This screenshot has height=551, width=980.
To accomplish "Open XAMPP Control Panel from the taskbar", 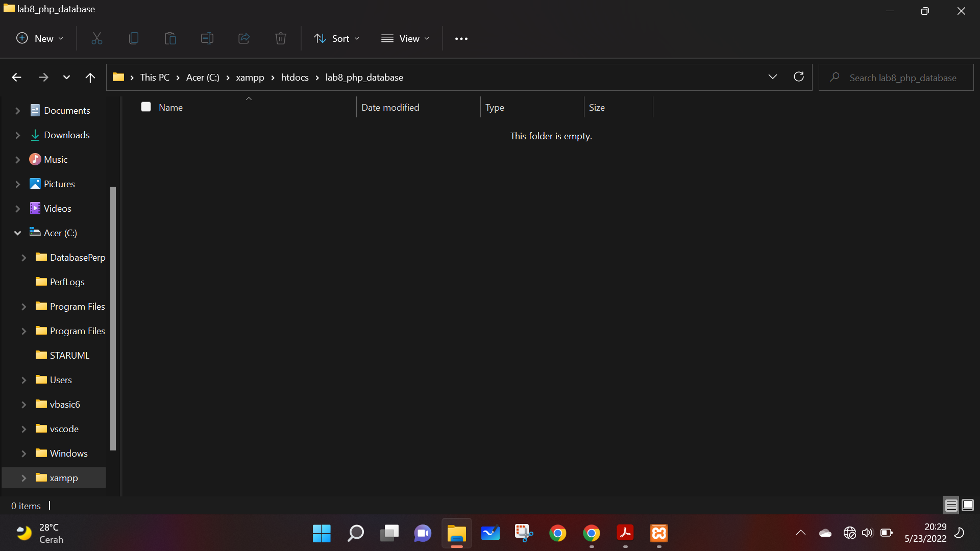I will [x=658, y=533].
